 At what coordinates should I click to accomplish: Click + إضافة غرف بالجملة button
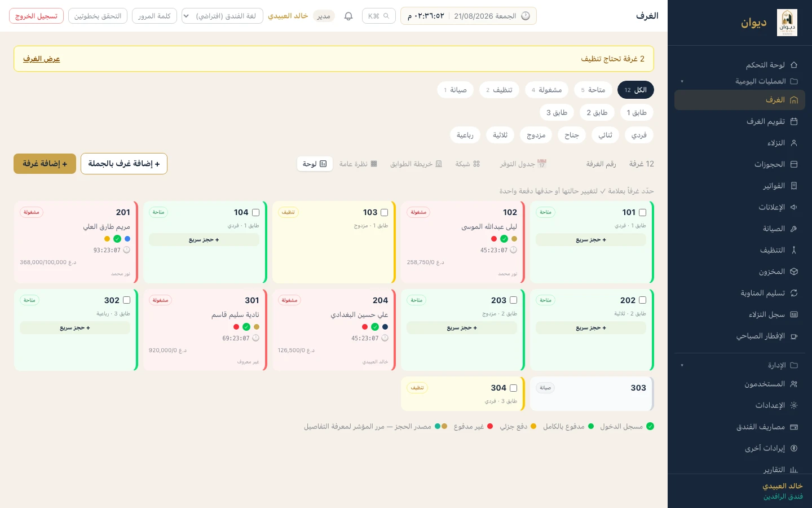124,164
